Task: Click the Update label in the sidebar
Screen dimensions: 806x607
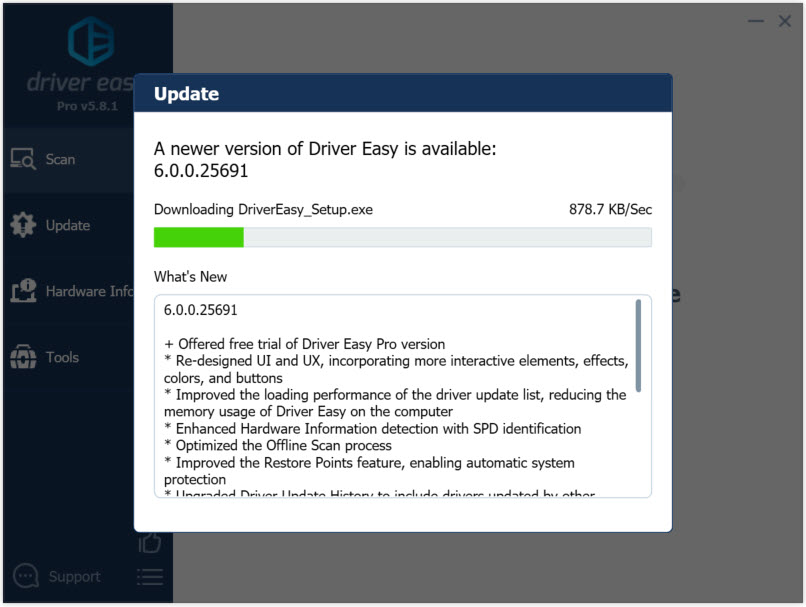Action: (x=68, y=226)
